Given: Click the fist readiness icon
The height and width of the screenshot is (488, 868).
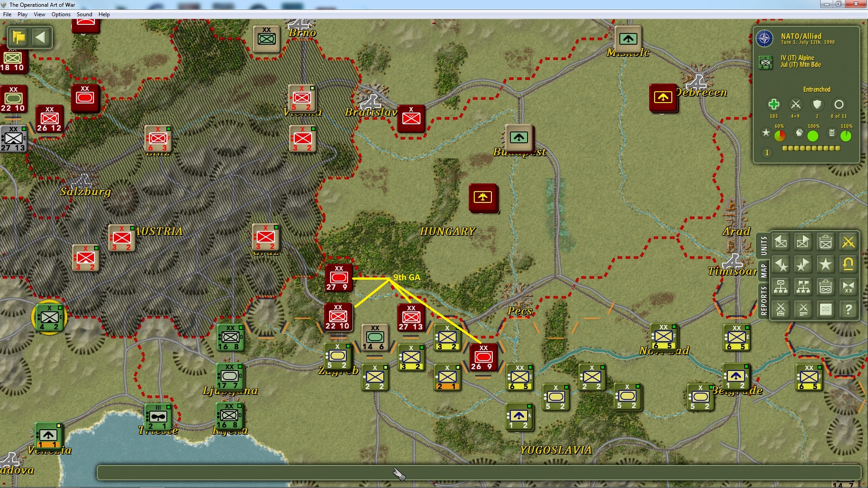Looking at the screenshot, I should click(x=799, y=132).
